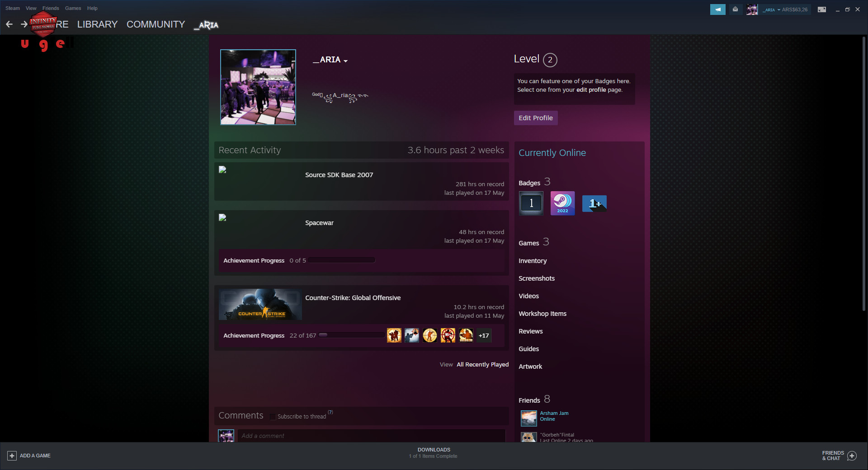Image resolution: width=868 pixels, height=470 pixels.
Task: Click the Inventory link in sidebar
Action: 533,261
